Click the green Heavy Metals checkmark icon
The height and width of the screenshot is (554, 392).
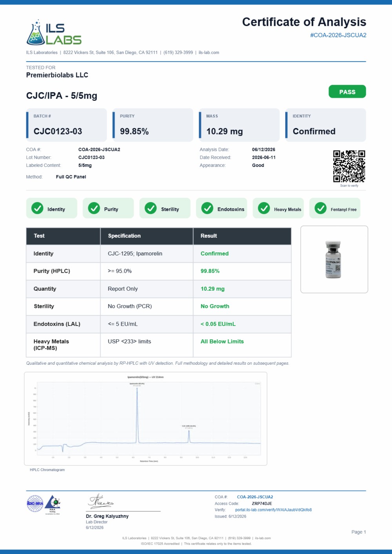264,208
